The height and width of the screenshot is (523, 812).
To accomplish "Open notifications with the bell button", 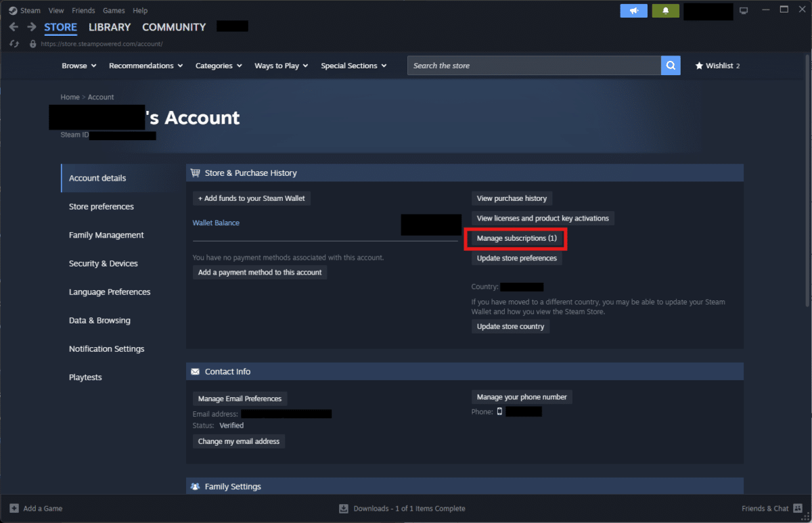I will pos(666,11).
